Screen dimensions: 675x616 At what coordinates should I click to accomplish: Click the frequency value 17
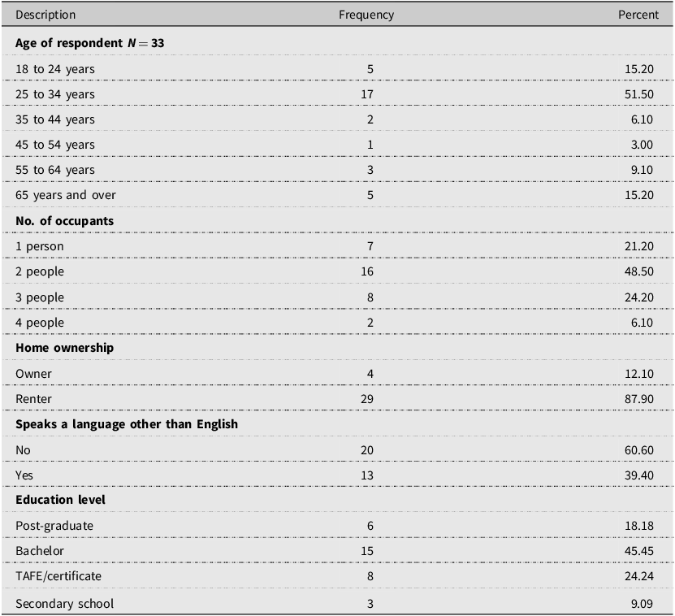click(367, 94)
